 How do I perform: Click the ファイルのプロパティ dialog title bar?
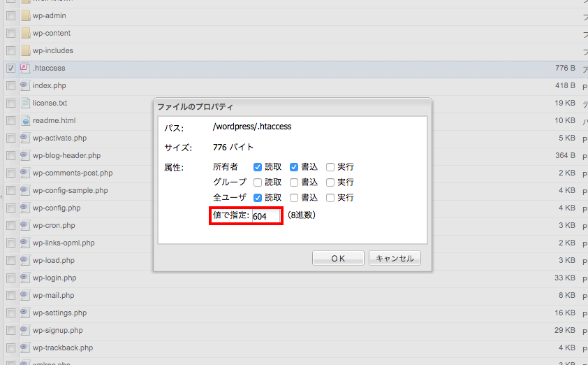(x=292, y=107)
